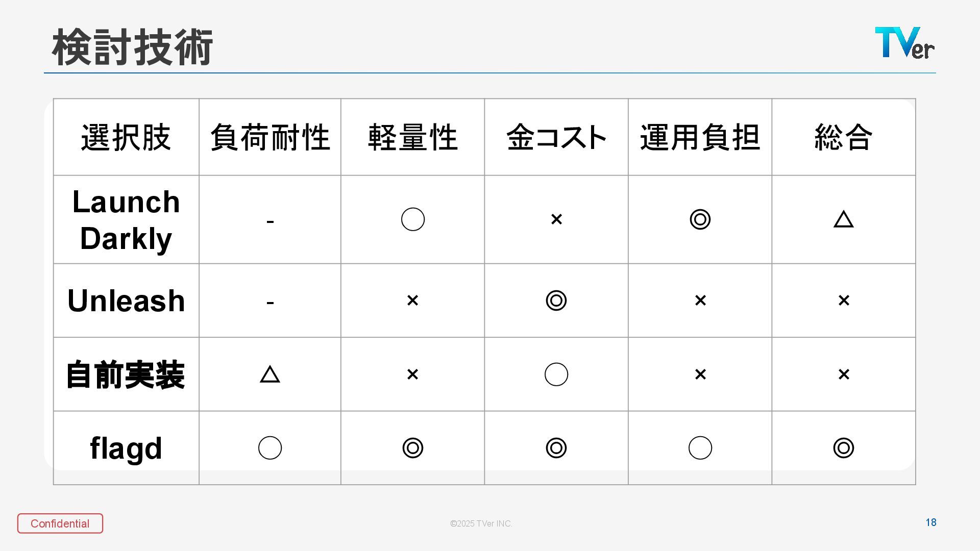Click the double circle for LaunchDarkly 運用負担
The width and height of the screenshot is (980, 551).
(x=700, y=219)
